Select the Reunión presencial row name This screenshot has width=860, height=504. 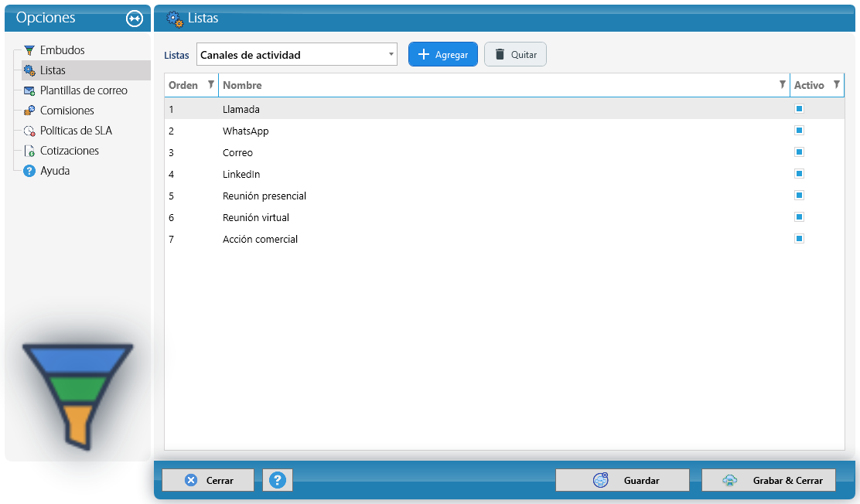(x=264, y=196)
